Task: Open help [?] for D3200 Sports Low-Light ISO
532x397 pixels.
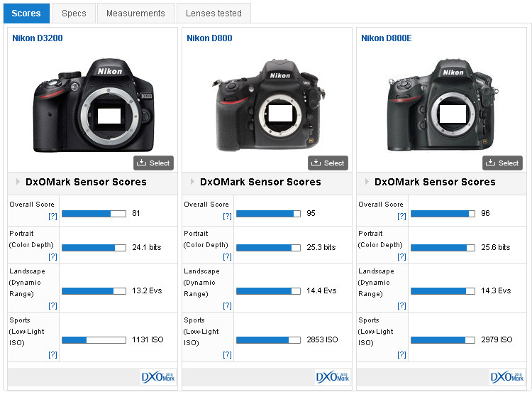Action: pos(52,354)
